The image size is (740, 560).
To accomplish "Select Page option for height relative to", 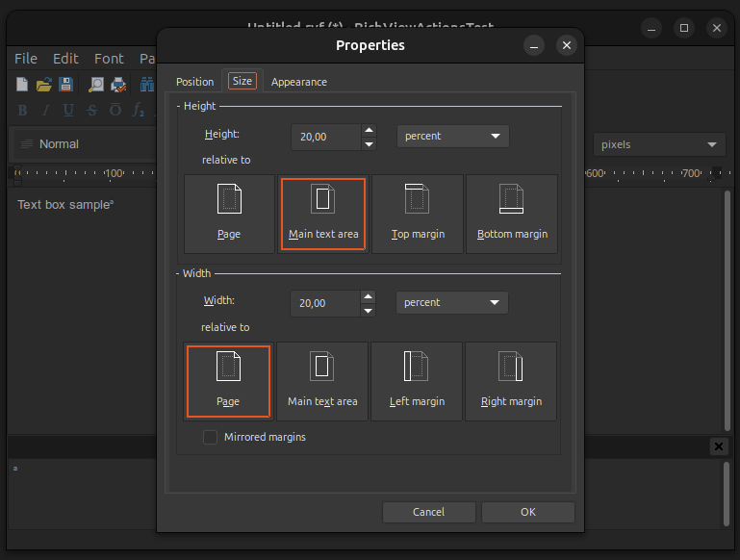I will pos(229,214).
